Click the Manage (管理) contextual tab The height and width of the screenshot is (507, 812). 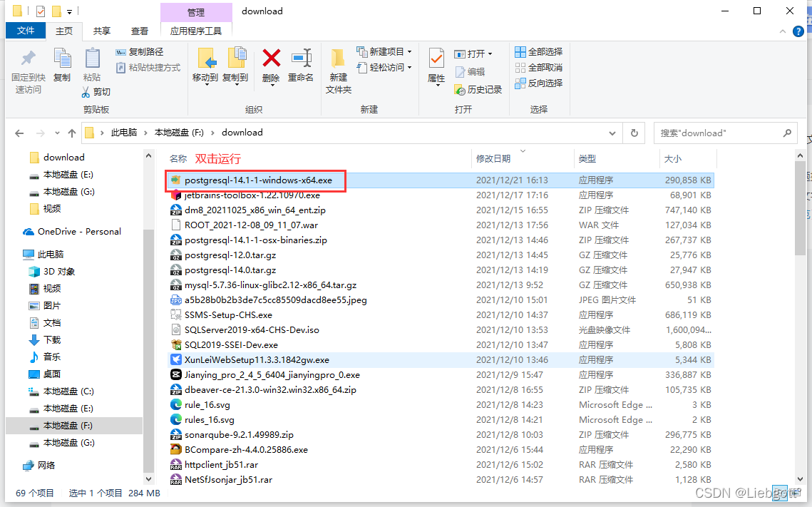click(196, 12)
